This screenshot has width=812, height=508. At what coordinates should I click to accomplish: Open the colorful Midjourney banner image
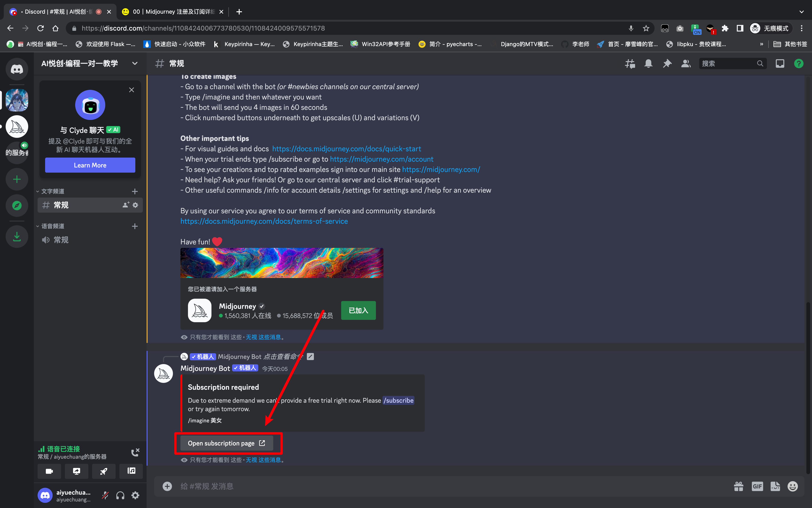pos(282,263)
